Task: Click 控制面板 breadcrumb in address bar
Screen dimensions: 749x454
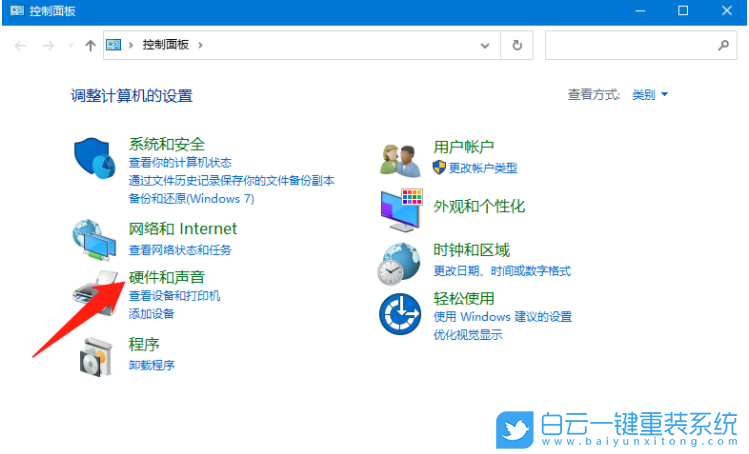Action: point(165,45)
